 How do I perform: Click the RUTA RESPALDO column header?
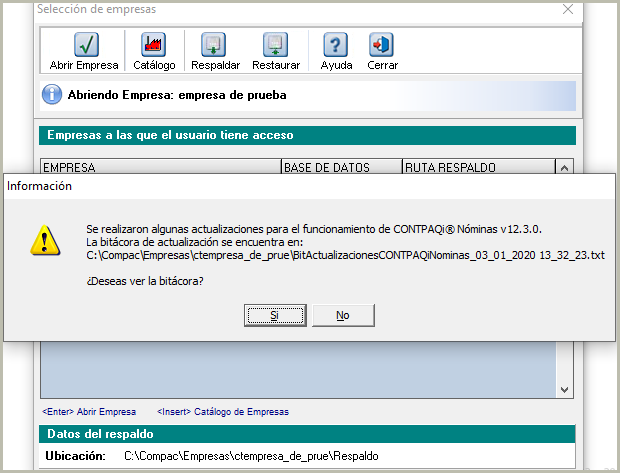tap(479, 167)
